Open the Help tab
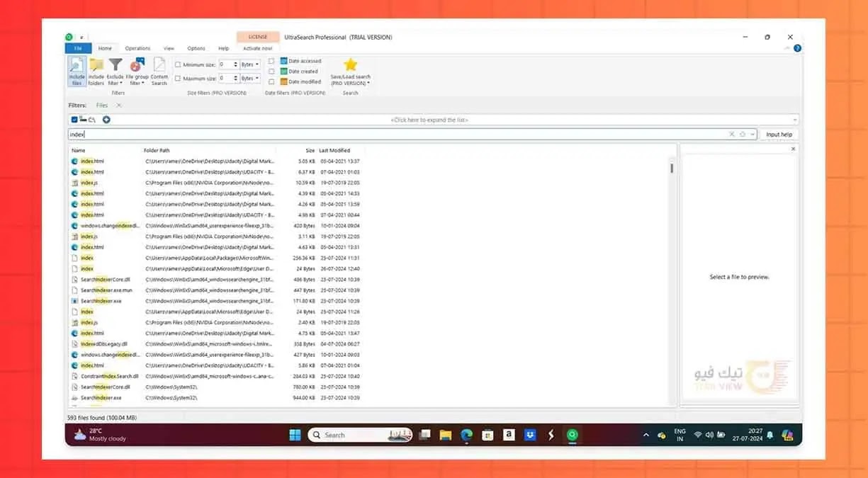The image size is (868, 478). pyautogui.click(x=224, y=48)
